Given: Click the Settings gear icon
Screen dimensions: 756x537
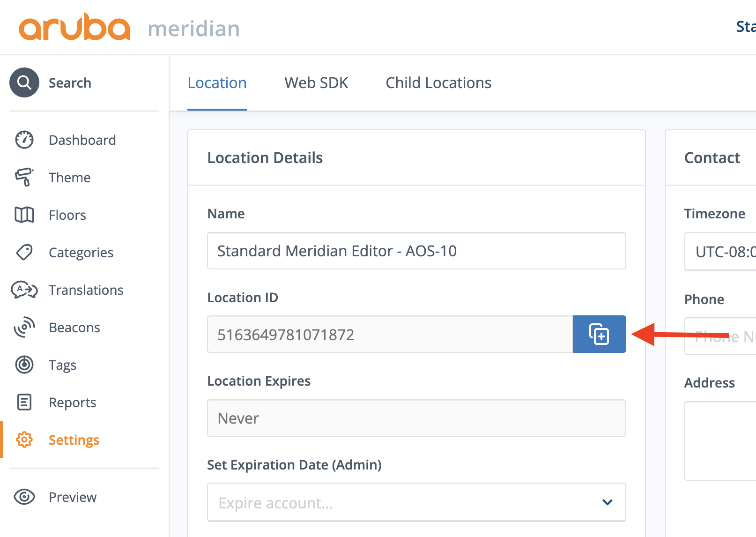Looking at the screenshot, I should click(24, 440).
